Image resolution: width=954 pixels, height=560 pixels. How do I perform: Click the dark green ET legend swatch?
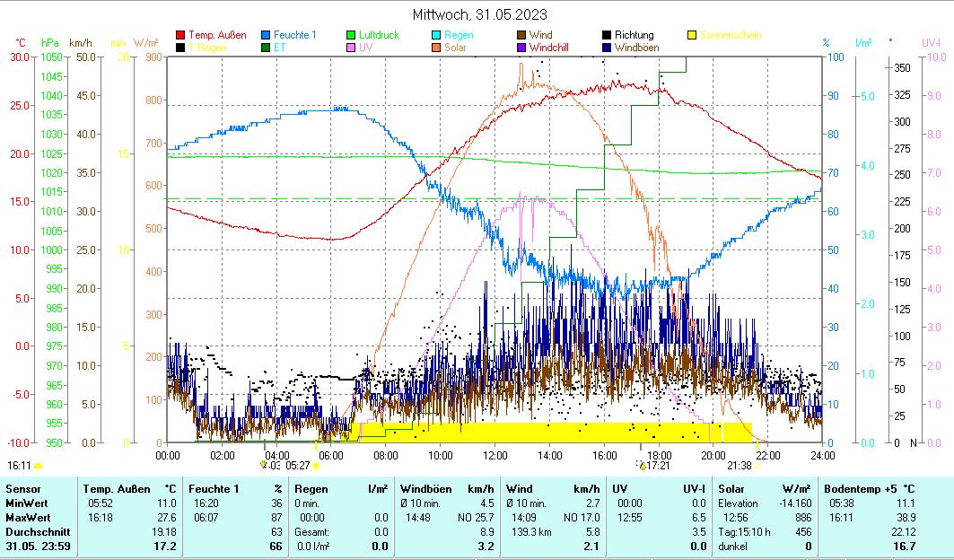point(266,48)
